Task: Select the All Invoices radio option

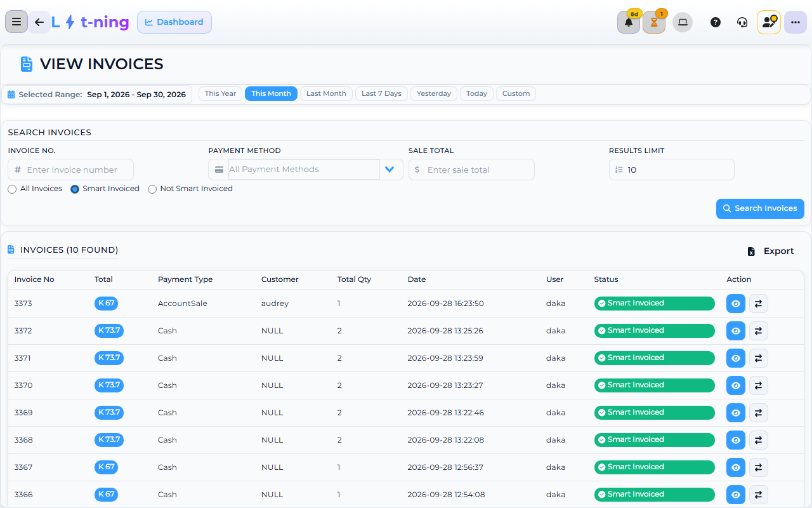Action: click(12, 189)
